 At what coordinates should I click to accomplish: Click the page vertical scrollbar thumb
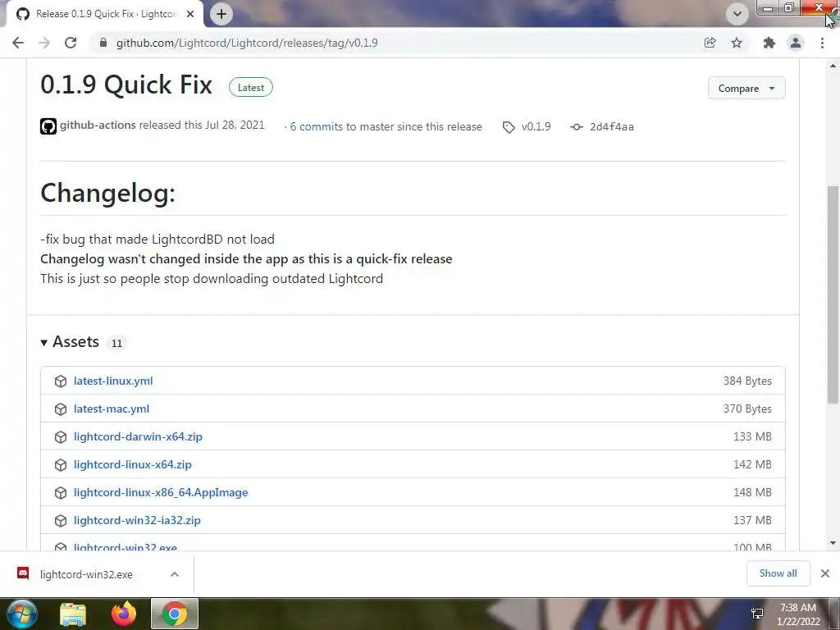pos(833,294)
